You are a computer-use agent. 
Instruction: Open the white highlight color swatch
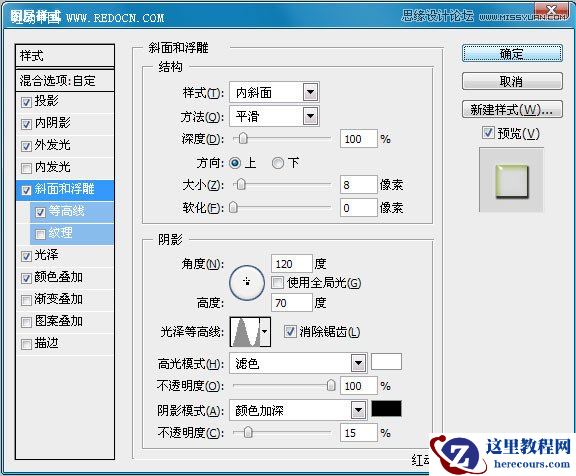tap(386, 362)
